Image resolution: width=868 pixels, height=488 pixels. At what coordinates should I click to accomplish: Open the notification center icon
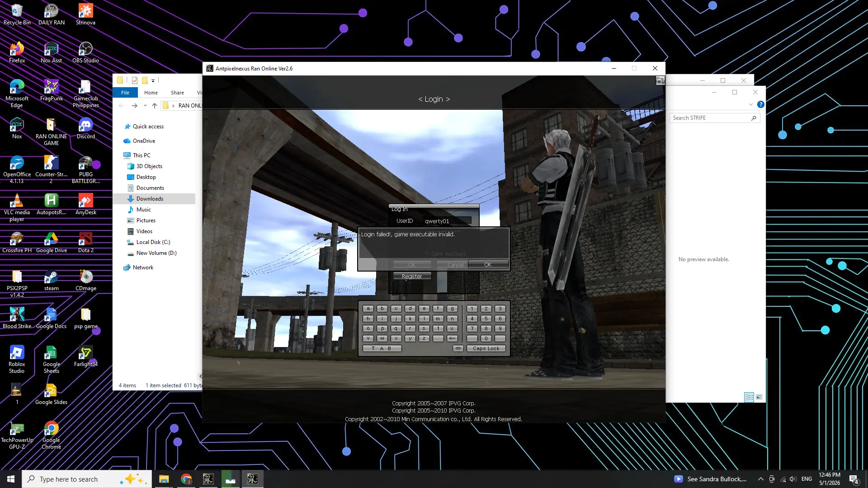pos(854,479)
